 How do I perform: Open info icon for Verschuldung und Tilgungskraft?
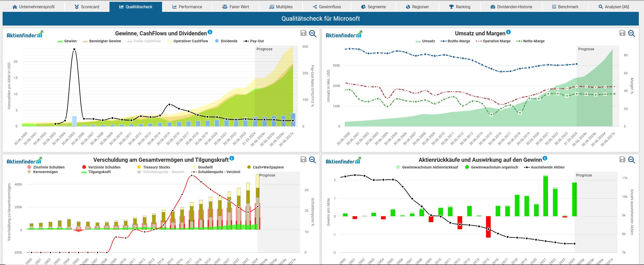click(x=232, y=158)
